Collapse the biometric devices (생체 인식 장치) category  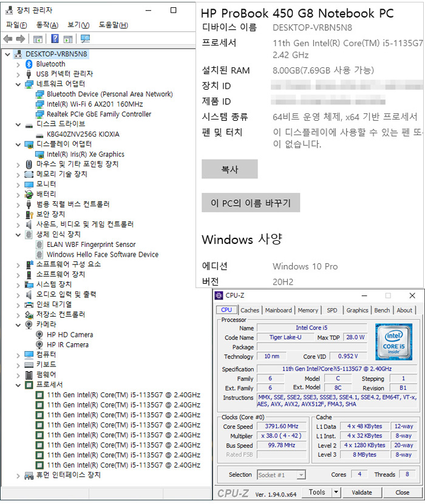point(18,235)
